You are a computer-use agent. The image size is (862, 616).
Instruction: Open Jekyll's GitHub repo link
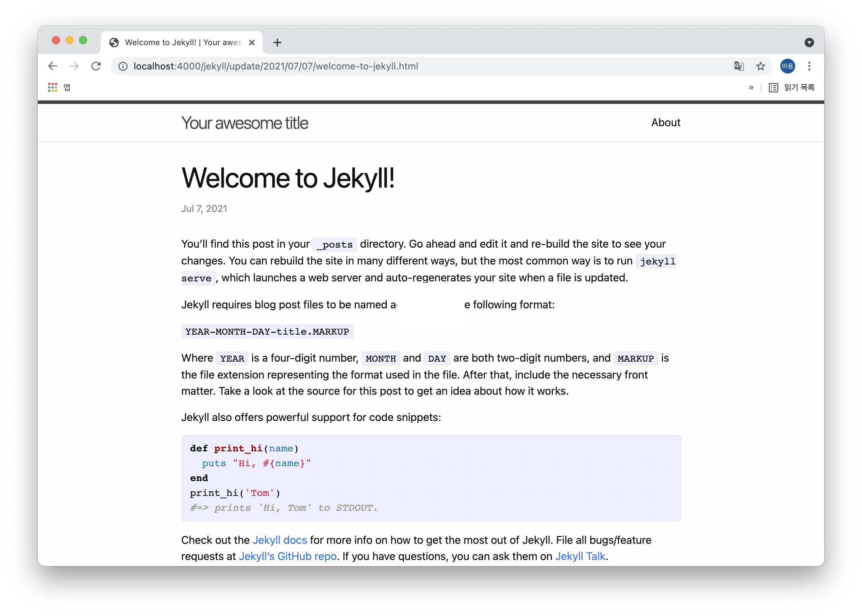pyautogui.click(x=288, y=556)
